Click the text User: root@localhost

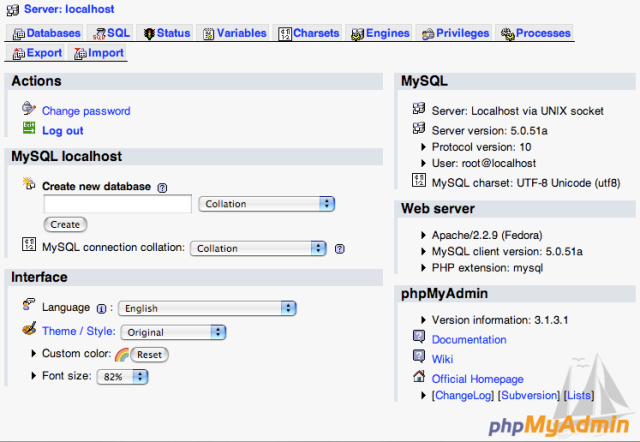(484, 163)
